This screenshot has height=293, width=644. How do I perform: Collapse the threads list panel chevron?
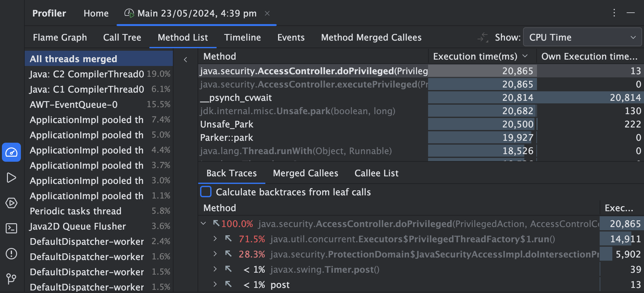coord(185,59)
